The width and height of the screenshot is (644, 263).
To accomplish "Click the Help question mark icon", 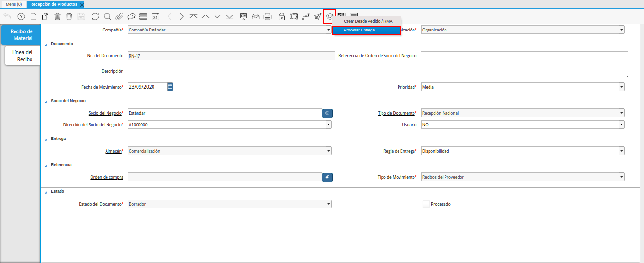I will click(x=21, y=16).
